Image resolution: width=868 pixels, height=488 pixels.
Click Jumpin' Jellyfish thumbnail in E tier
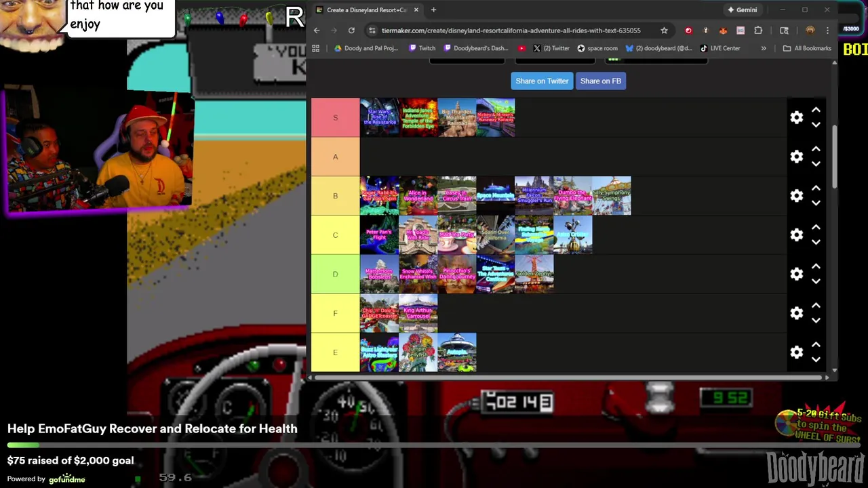pyautogui.click(x=418, y=352)
